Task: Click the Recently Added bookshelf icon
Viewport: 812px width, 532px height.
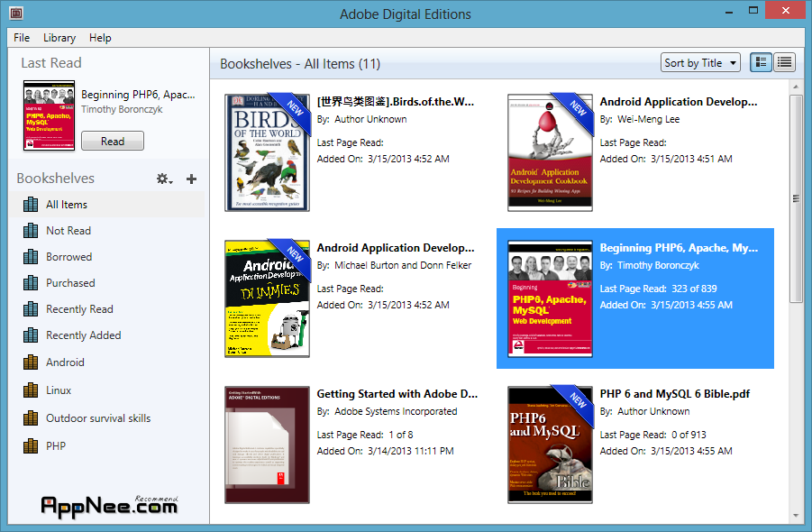Action: pos(31,335)
